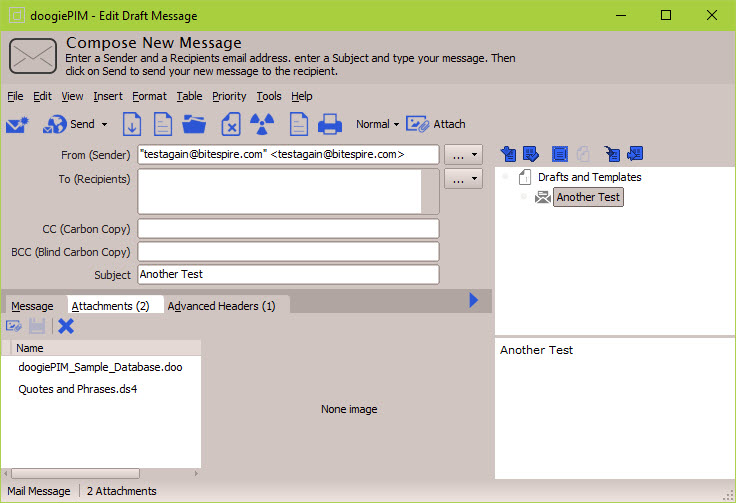Click the BCC (Blind Carbon Copy) field
736x503 pixels.
pos(288,252)
